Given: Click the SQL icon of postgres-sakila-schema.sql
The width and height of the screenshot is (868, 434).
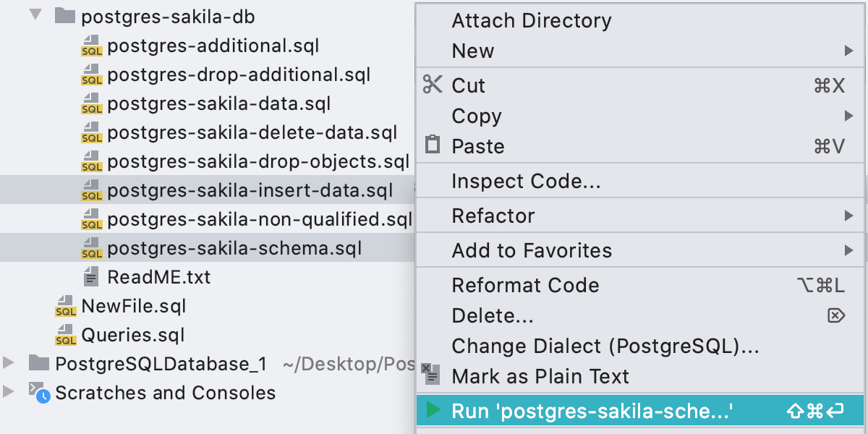Looking at the screenshot, I should 92,248.
